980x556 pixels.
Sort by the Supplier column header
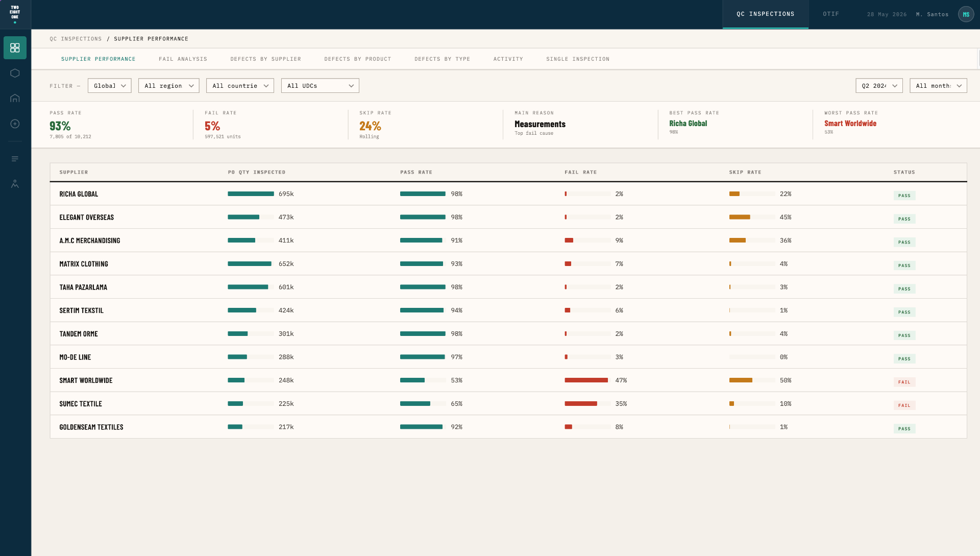tap(73, 173)
